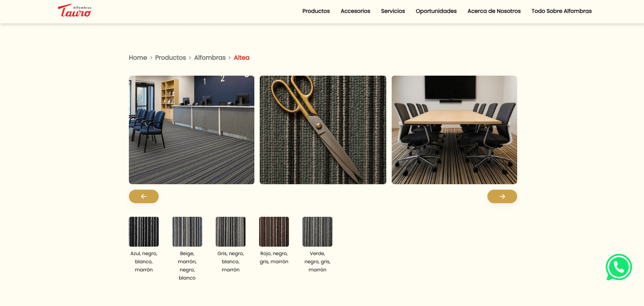Viewport: 644px width, 306px height.
Task: Open the Productos menu
Action: [316, 11]
